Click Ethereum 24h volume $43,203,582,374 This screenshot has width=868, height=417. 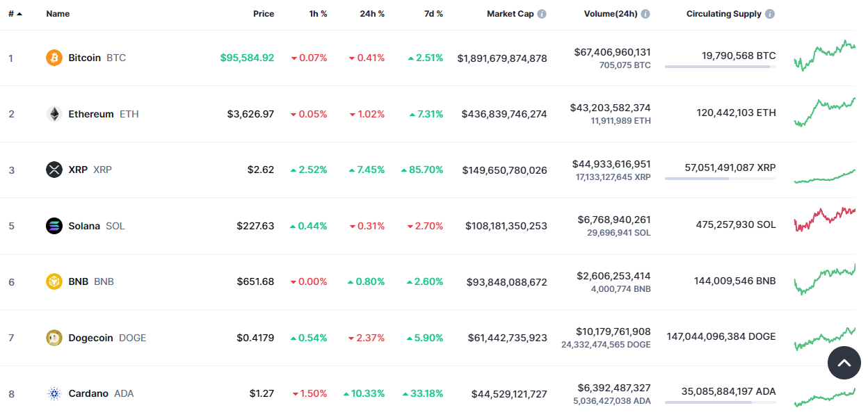(611, 108)
